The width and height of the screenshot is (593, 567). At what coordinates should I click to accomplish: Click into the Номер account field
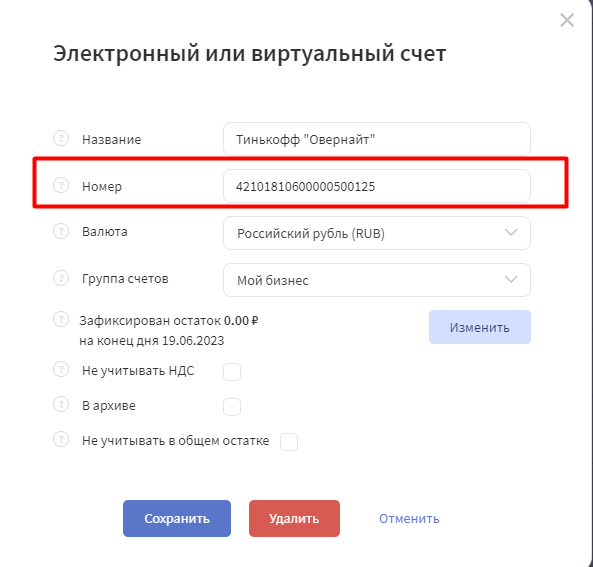pyautogui.click(x=377, y=186)
